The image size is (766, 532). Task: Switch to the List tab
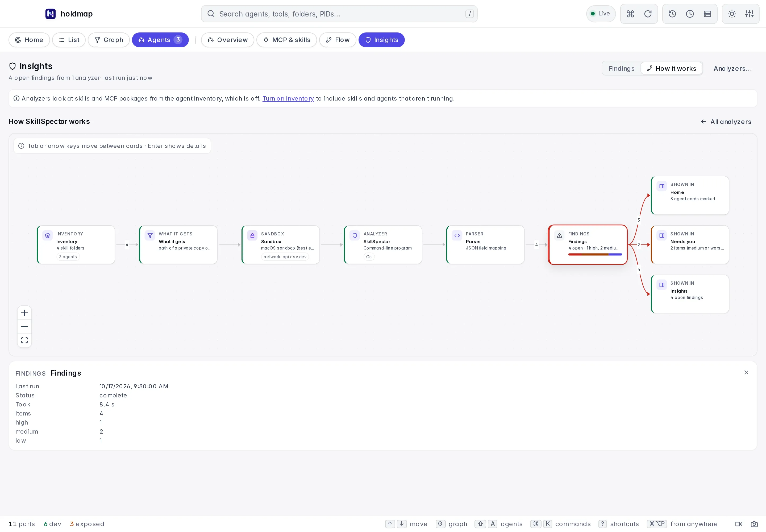(69, 40)
